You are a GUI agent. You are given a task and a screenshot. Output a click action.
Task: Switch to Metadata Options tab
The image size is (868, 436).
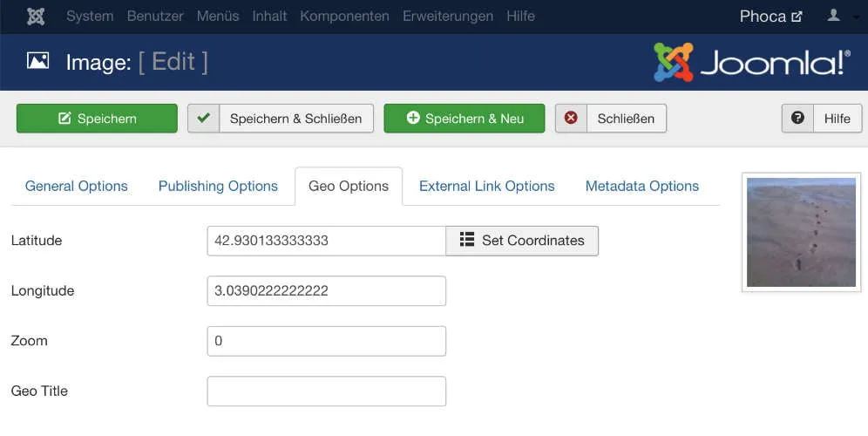pyautogui.click(x=642, y=186)
